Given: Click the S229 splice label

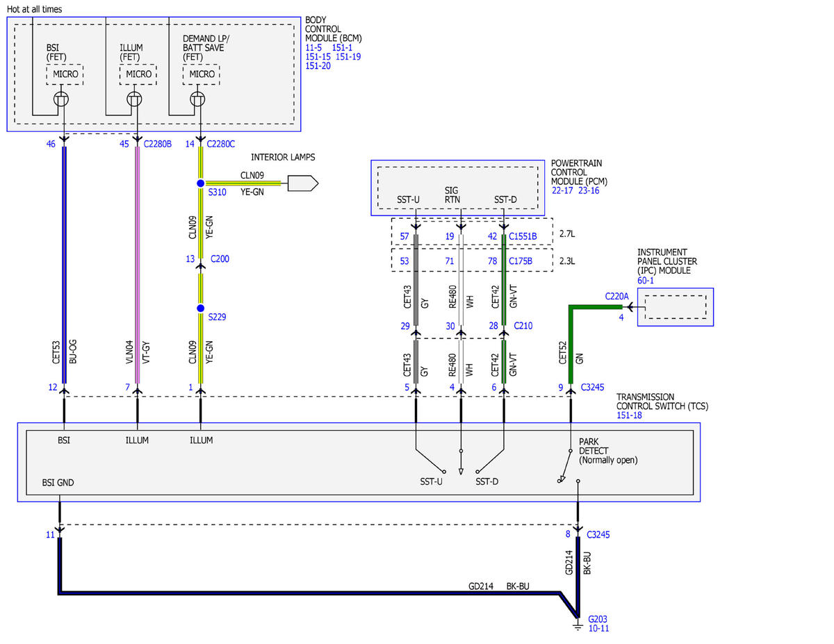Looking at the screenshot, I should 217,317.
